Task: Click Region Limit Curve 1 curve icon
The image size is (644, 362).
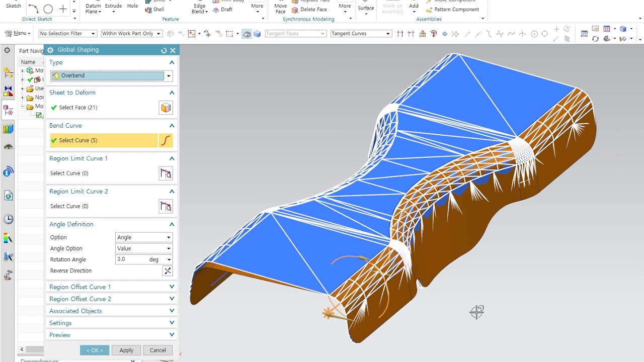Action: [166, 174]
